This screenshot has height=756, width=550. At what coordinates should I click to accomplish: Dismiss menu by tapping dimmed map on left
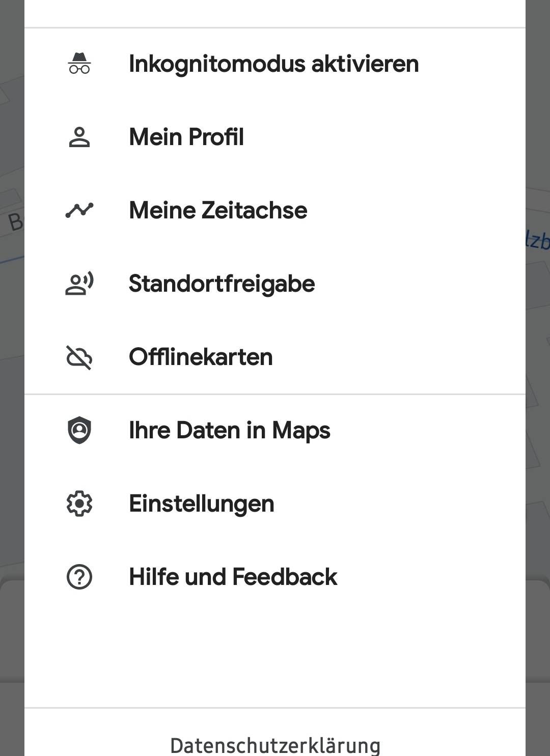click(12, 378)
